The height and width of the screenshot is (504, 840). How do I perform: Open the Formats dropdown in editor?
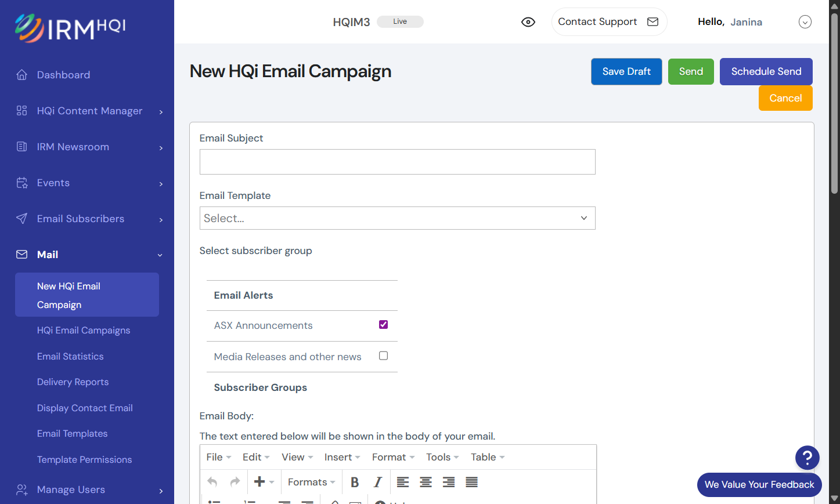tap(311, 482)
